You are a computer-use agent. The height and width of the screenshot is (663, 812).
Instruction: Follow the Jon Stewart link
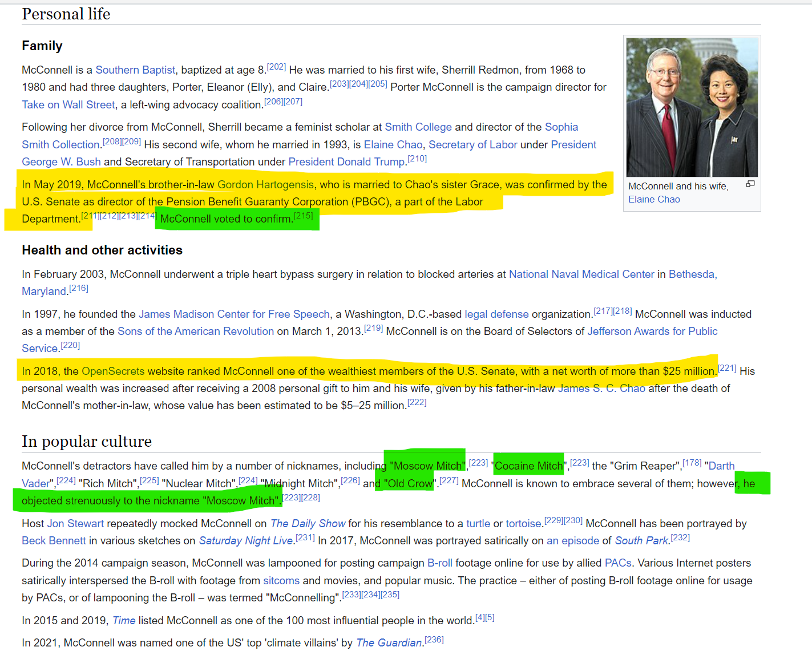point(75,523)
